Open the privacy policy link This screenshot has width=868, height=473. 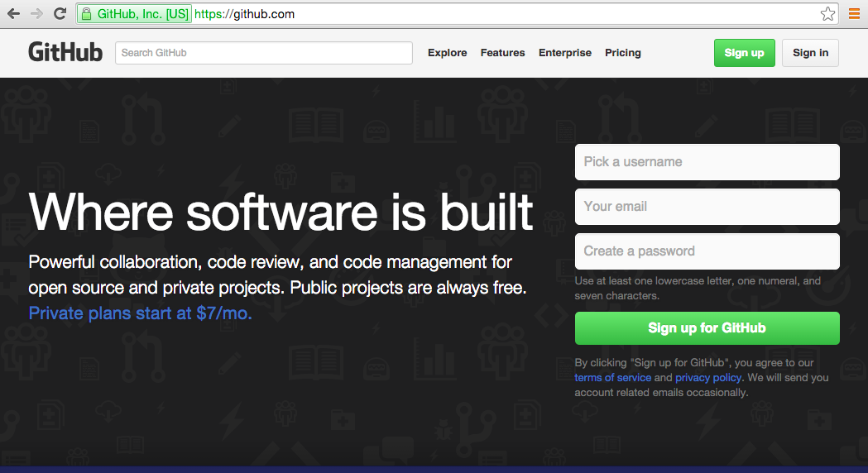[708, 377]
